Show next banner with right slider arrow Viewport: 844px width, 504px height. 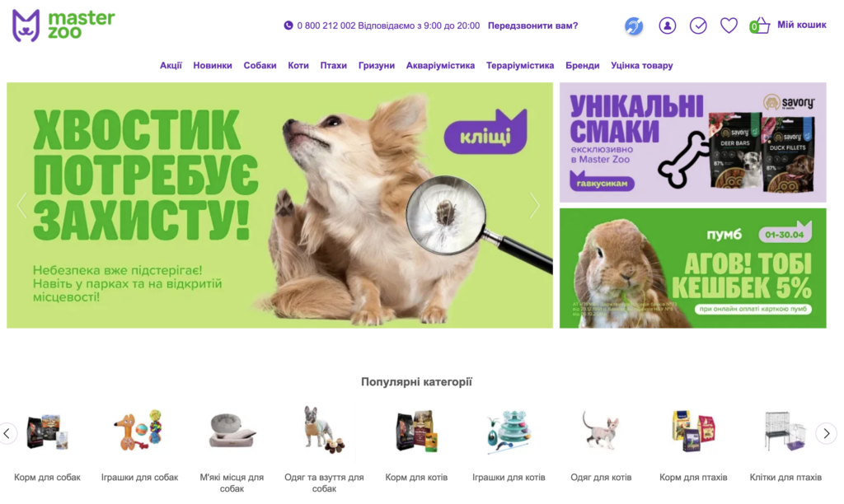tap(534, 205)
